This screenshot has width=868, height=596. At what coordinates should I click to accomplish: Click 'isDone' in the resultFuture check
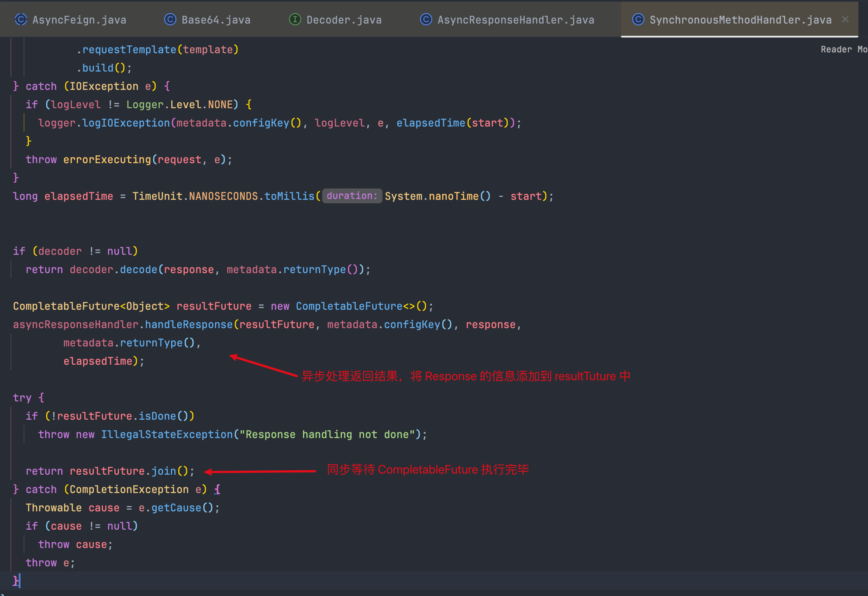(157, 416)
